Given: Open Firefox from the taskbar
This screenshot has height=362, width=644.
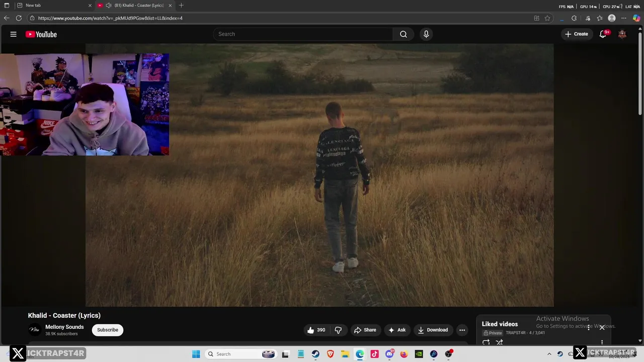Looking at the screenshot, I should pos(404,354).
